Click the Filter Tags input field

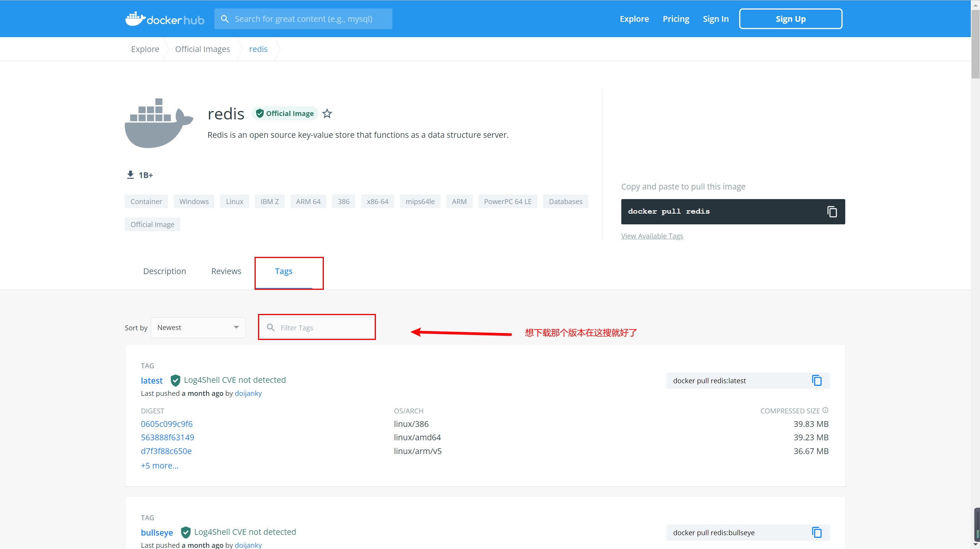(x=317, y=328)
